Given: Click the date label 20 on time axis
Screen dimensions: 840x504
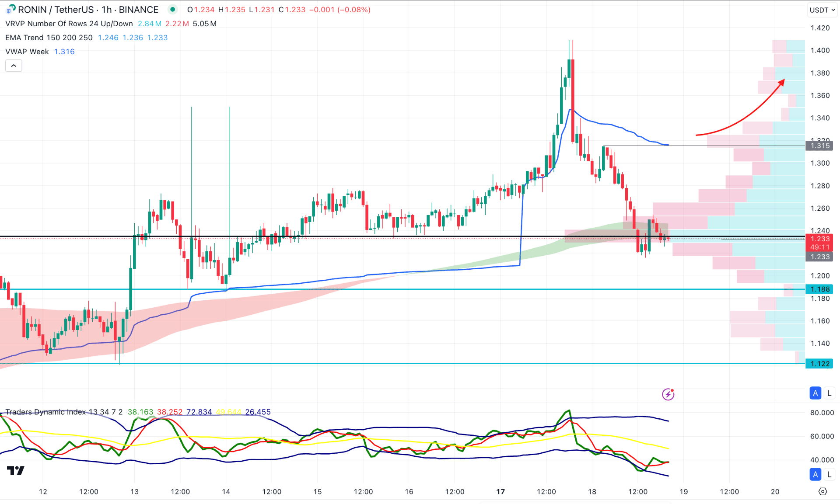Looking at the screenshot, I should 775,491.
